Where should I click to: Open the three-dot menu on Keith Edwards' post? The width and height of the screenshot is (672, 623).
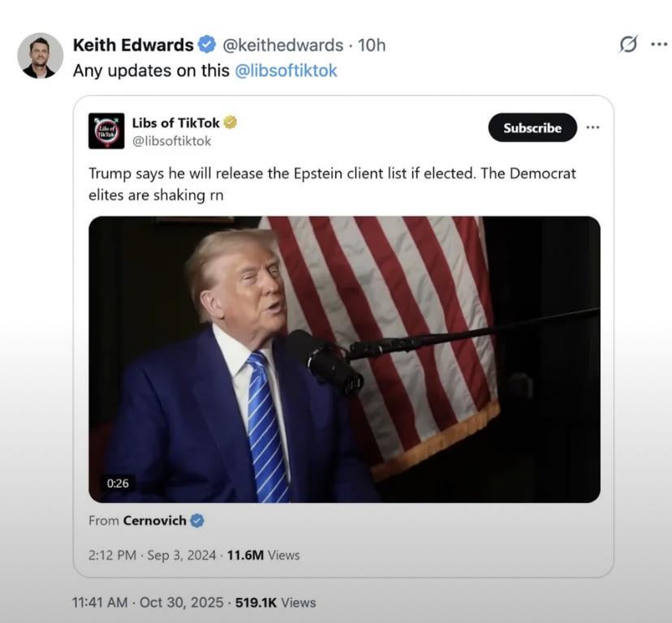[x=659, y=45]
